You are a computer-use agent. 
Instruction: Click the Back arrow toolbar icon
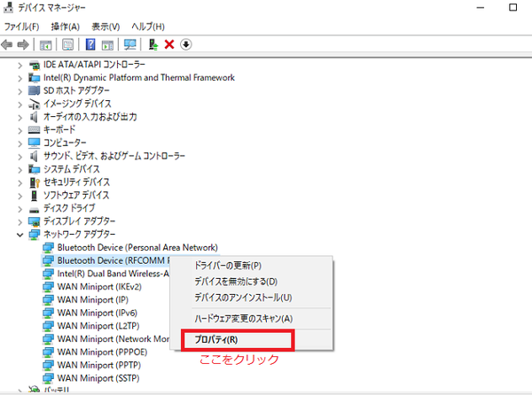[7, 44]
